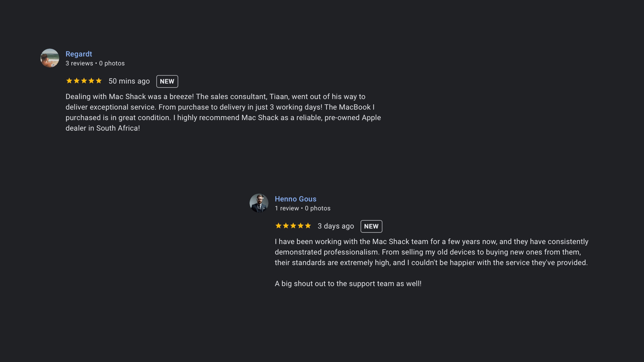Open Henno Gous's profile avatar
Viewport: 644px width, 362px height.
(x=259, y=203)
